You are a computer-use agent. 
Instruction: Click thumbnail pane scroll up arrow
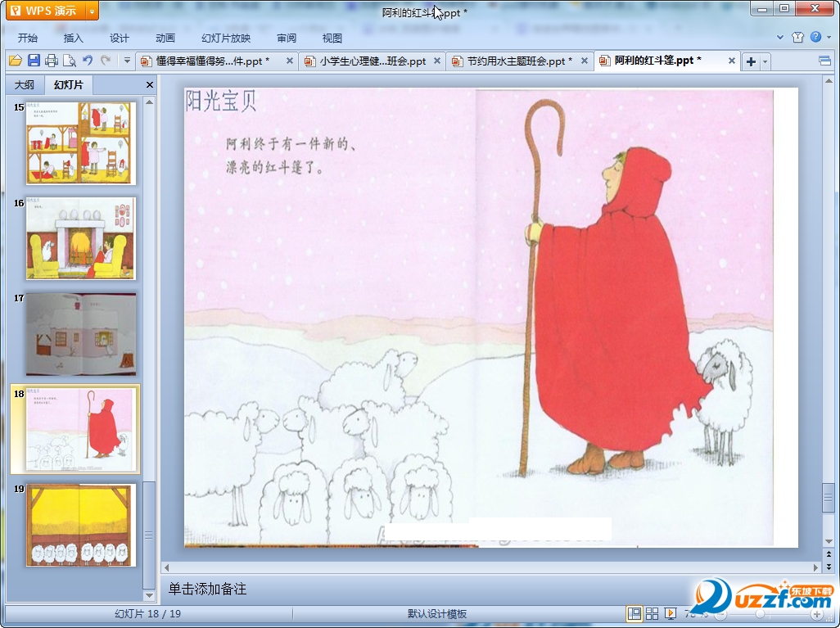coord(150,102)
